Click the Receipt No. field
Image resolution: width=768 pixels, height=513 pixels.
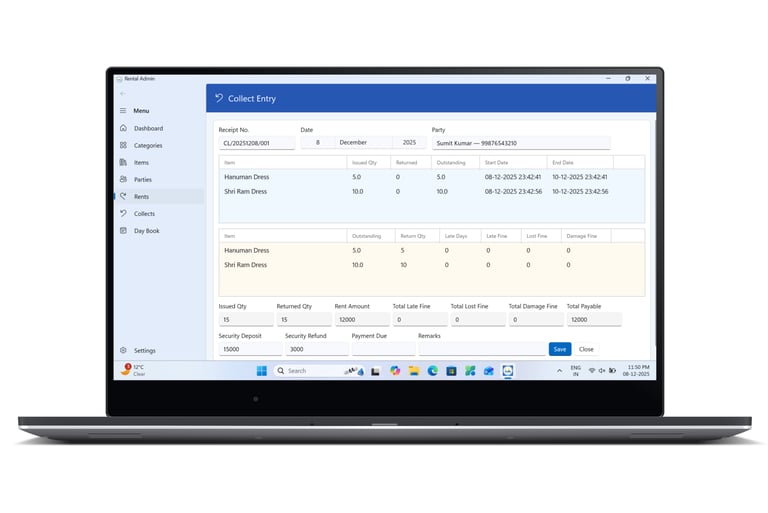click(257, 143)
